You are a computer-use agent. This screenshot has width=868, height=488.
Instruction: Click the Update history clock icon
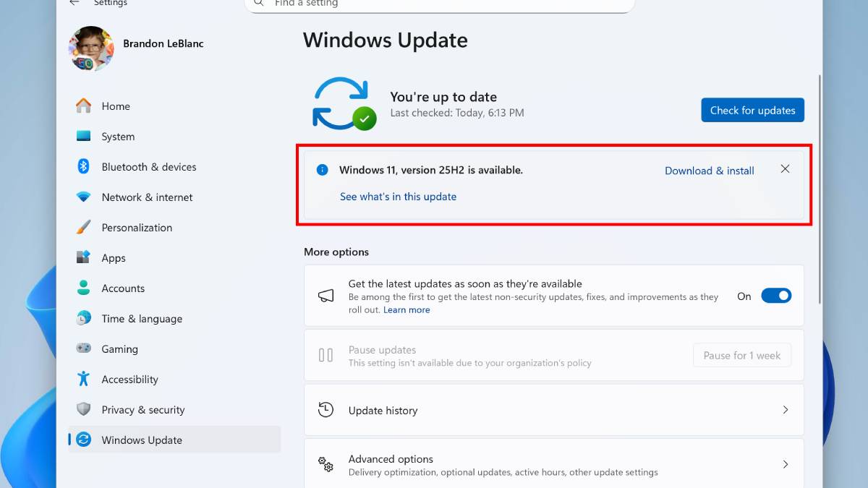[326, 410]
